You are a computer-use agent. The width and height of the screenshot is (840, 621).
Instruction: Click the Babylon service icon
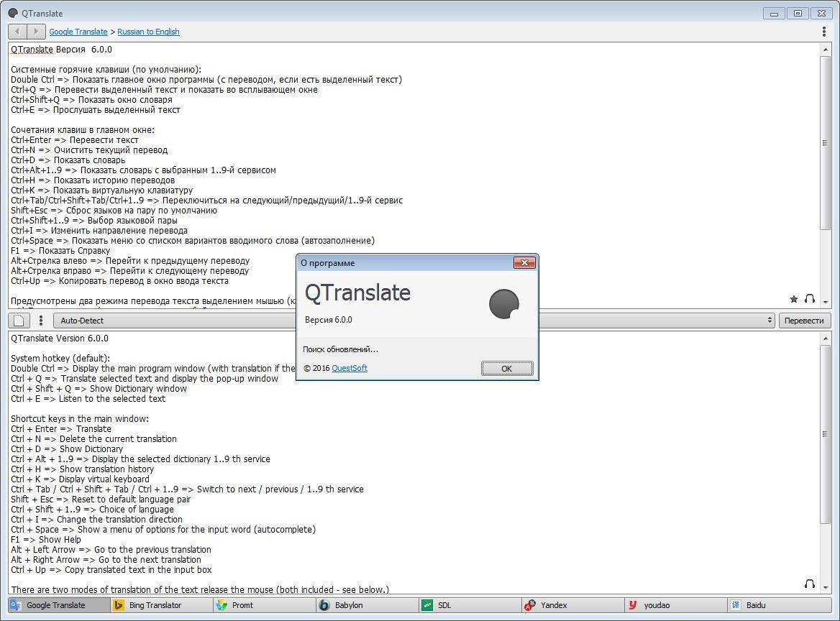point(324,605)
